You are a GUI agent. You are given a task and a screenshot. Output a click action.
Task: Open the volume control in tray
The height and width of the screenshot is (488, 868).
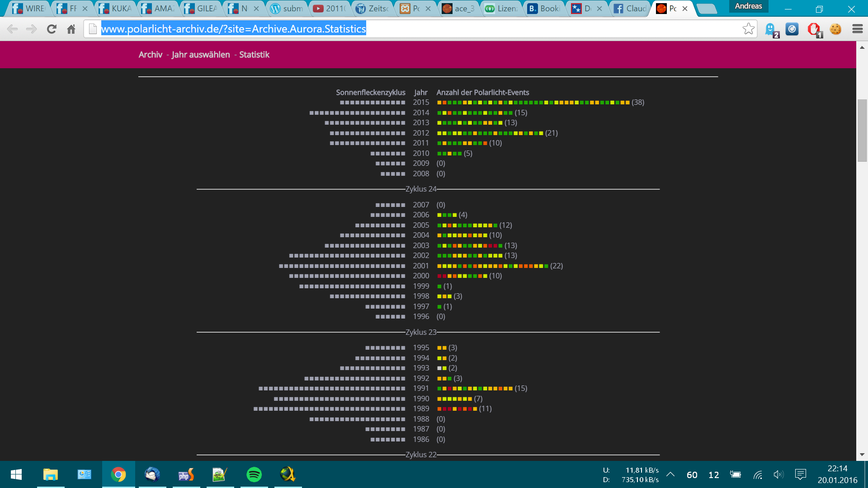tap(778, 474)
